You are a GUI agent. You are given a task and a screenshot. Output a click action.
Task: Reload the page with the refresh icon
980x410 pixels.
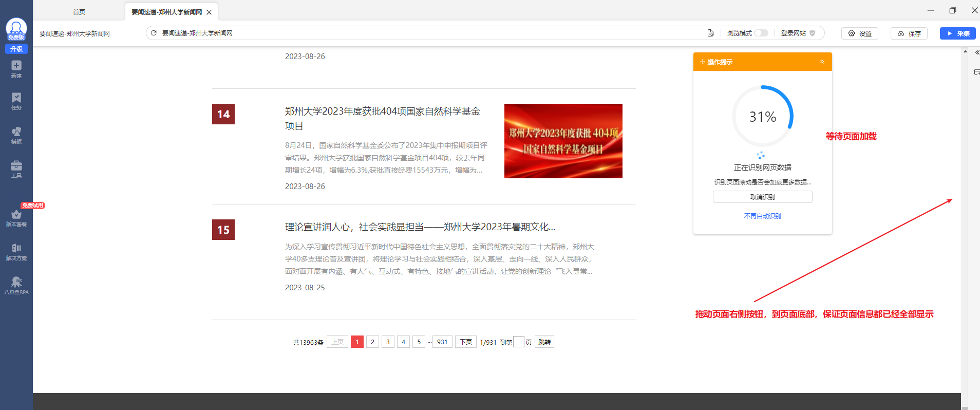(154, 33)
